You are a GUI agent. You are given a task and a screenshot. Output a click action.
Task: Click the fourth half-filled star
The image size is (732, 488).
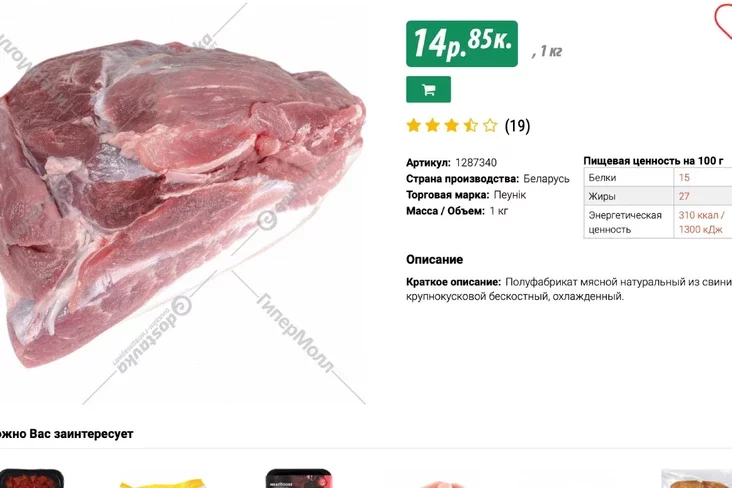point(471,126)
